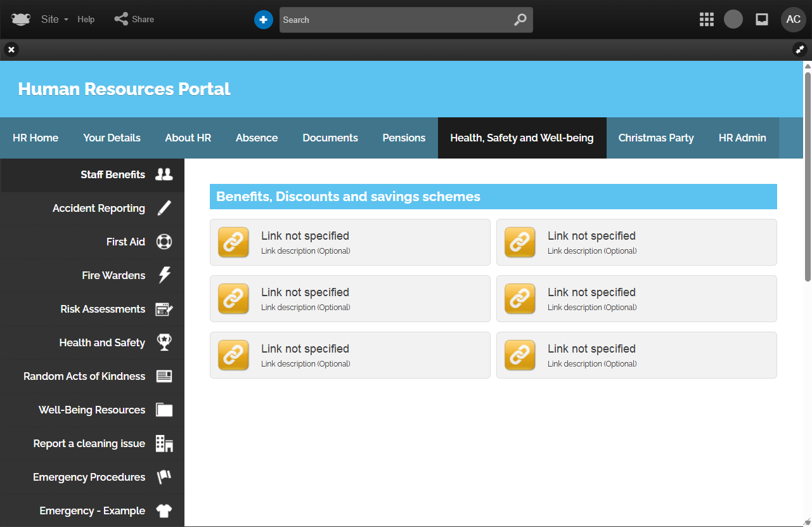Open the Site dropdown menu
The image size is (812, 527).
pos(55,20)
